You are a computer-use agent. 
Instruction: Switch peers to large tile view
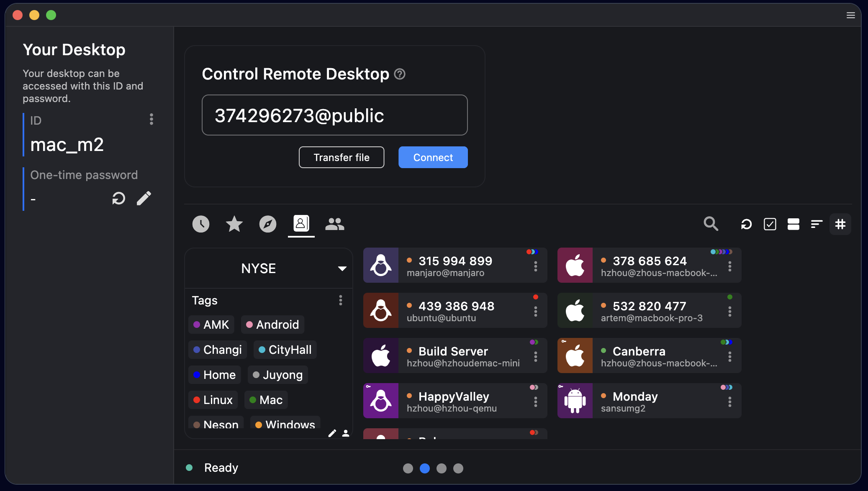click(794, 224)
